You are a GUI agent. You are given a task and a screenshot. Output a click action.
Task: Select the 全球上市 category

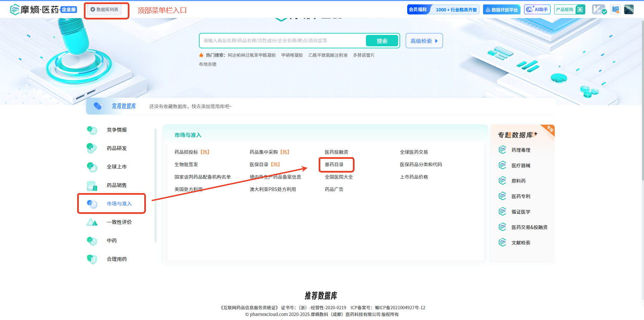pos(117,167)
